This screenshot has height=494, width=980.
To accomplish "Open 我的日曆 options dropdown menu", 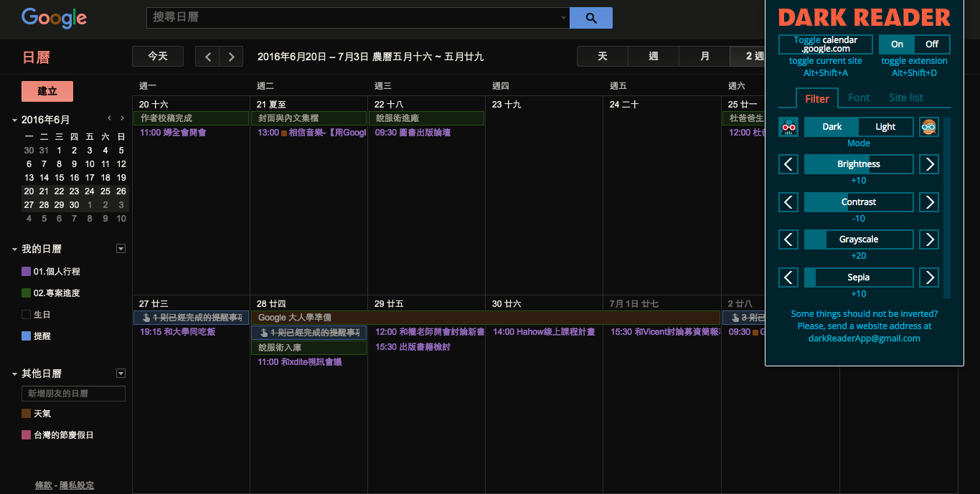I will click(121, 249).
